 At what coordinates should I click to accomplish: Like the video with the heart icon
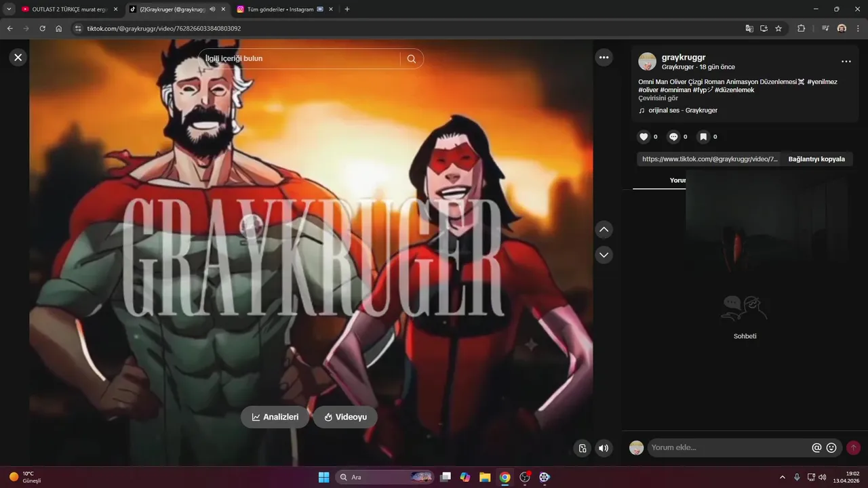644,137
